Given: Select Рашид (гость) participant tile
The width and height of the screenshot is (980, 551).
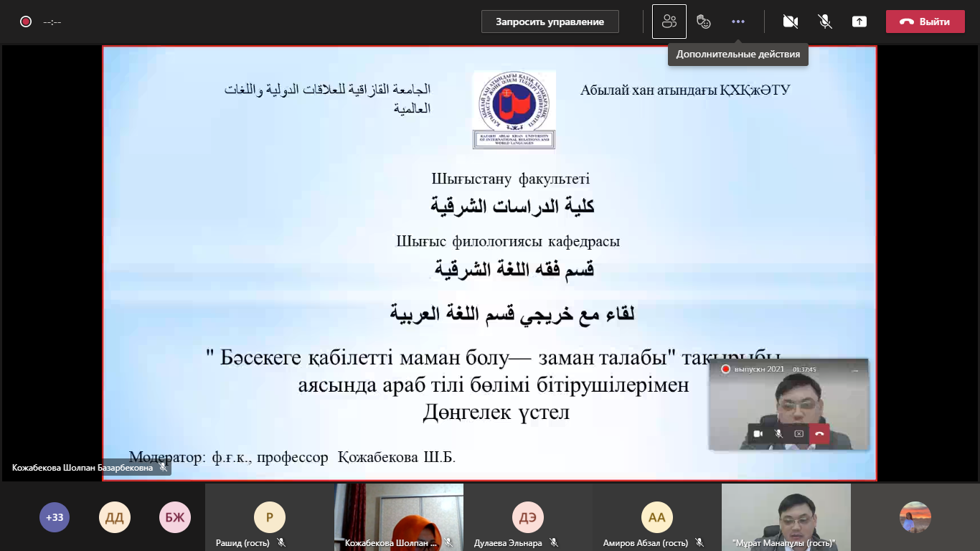Looking at the screenshot, I should pos(270,517).
